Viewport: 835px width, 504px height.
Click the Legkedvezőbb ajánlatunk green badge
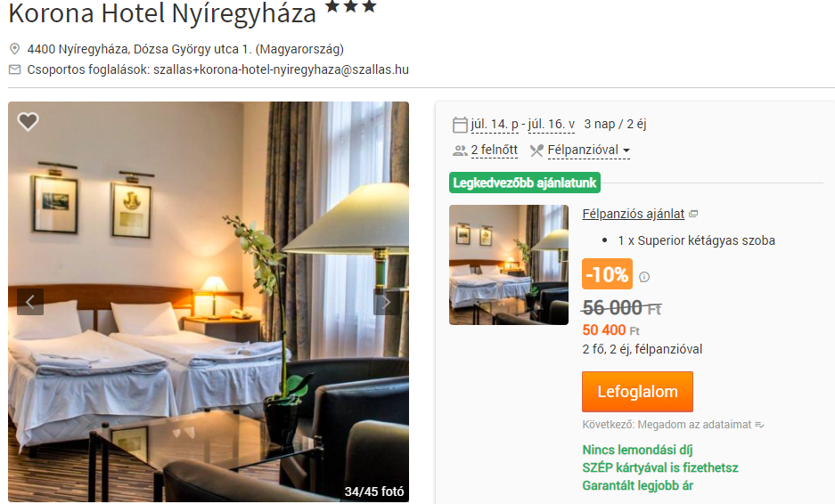click(525, 183)
